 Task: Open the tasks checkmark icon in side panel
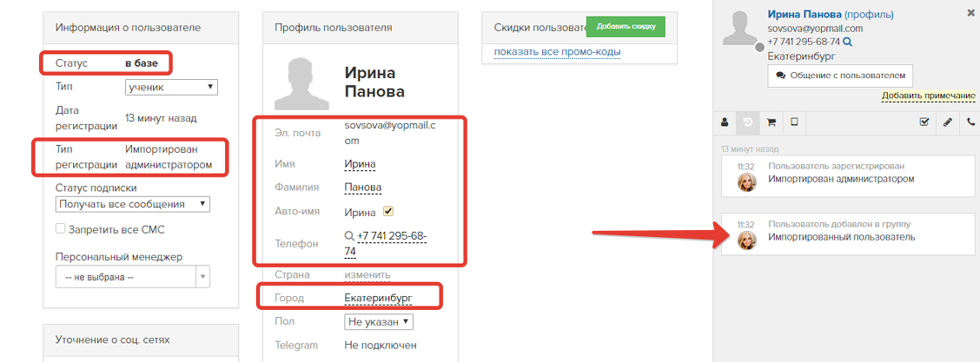(x=924, y=122)
